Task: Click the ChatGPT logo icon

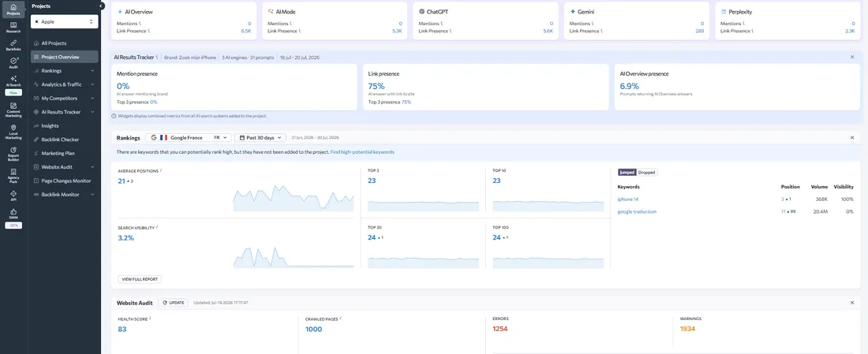Action: 422,11
